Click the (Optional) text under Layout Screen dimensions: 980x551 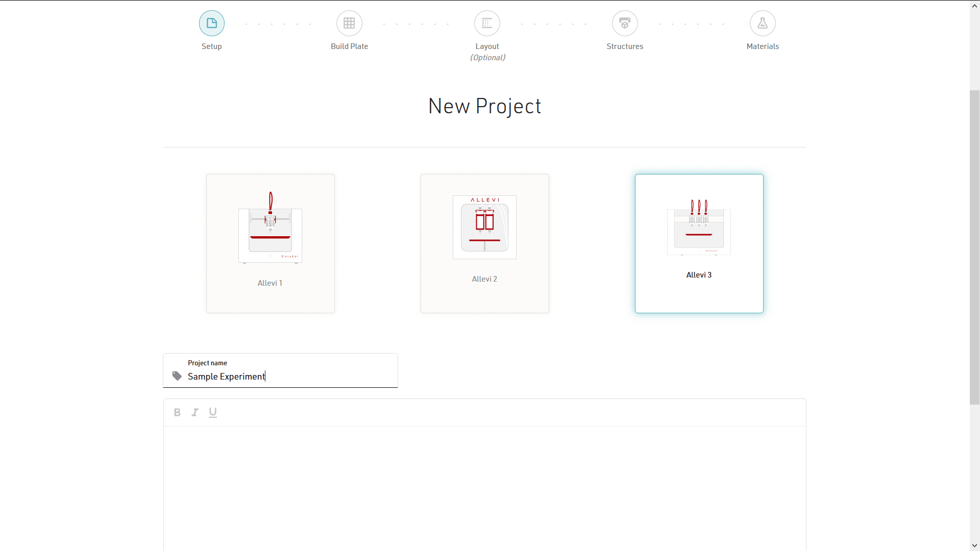click(488, 58)
